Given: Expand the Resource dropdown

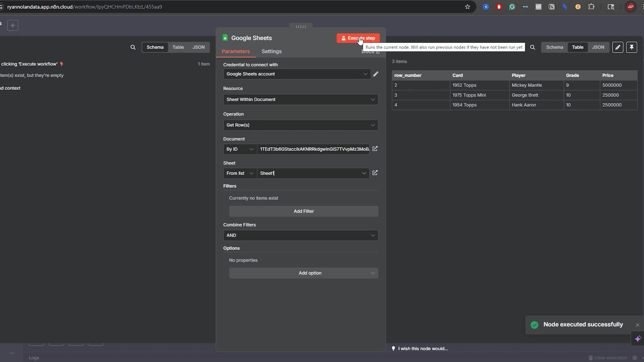Looking at the screenshot, I should (300, 100).
